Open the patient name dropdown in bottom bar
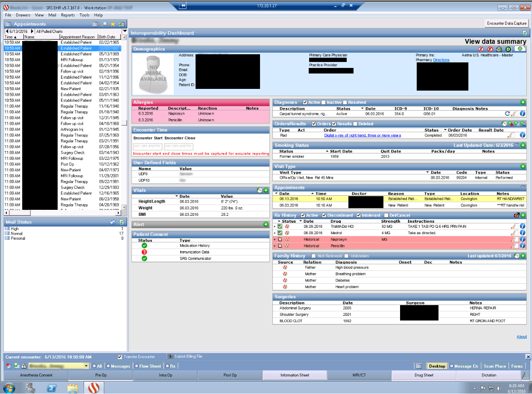 86,366
